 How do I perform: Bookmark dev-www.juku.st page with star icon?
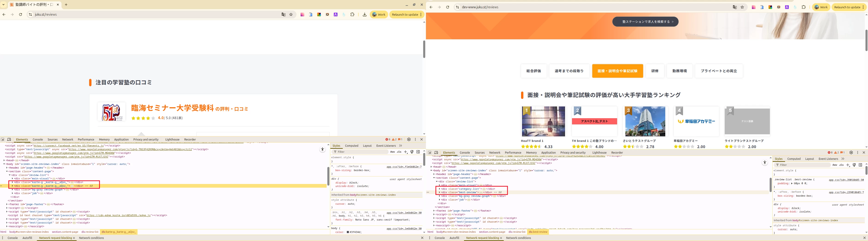[x=742, y=7]
